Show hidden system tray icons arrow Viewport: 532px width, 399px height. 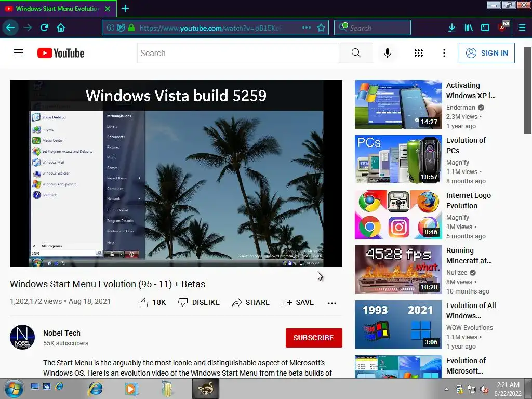pyautogui.click(x=446, y=389)
